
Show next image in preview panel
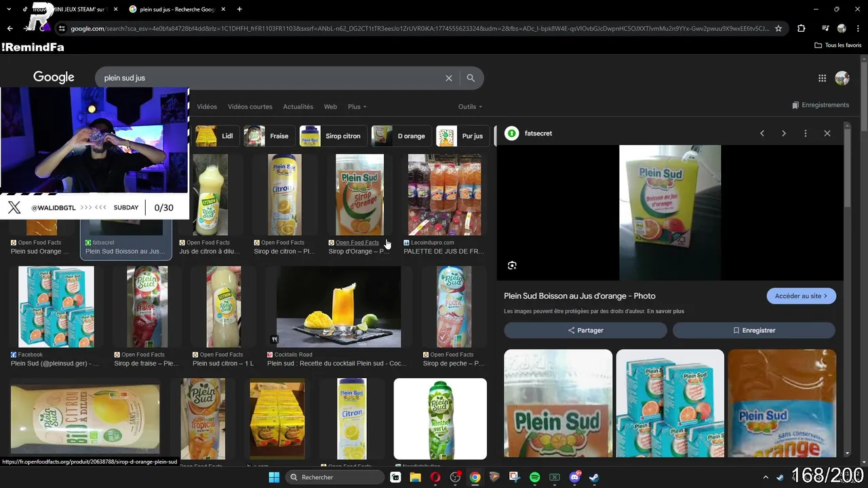(x=784, y=134)
